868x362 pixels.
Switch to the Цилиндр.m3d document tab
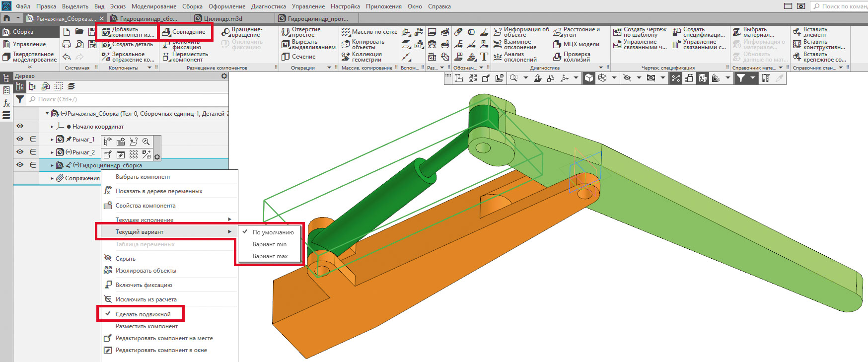(223, 18)
